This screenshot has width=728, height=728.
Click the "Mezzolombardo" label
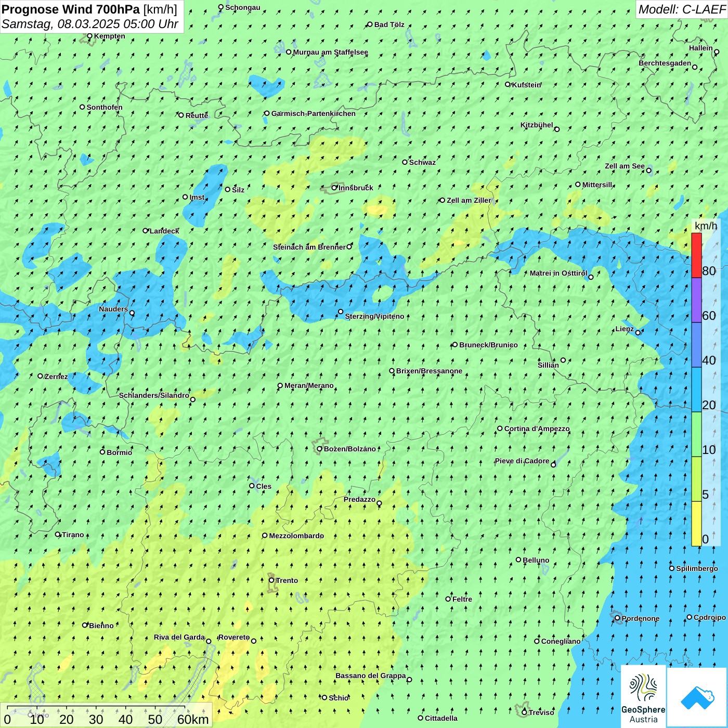296,536
